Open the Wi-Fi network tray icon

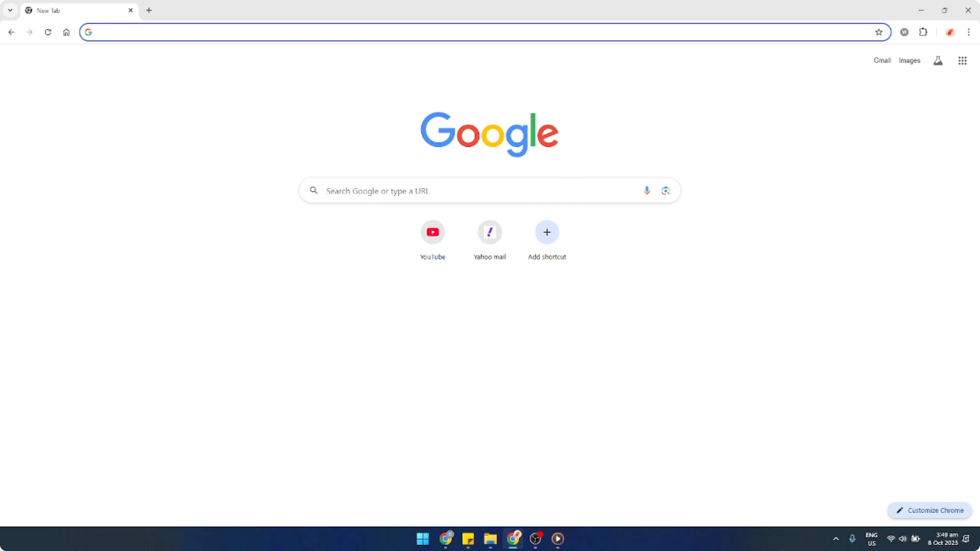891,539
